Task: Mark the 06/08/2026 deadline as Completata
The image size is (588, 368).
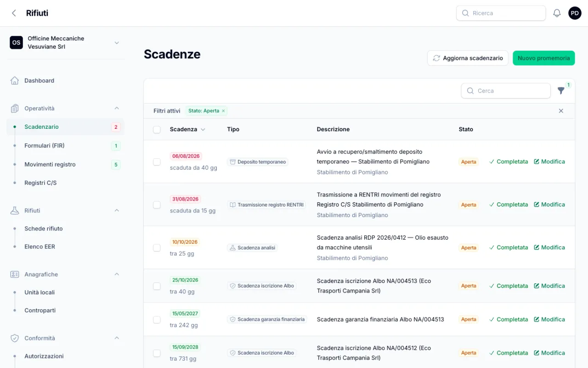Action: 509,162
